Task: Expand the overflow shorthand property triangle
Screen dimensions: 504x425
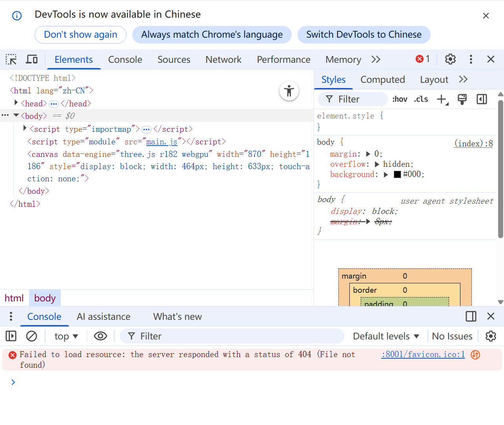Action: point(377,164)
